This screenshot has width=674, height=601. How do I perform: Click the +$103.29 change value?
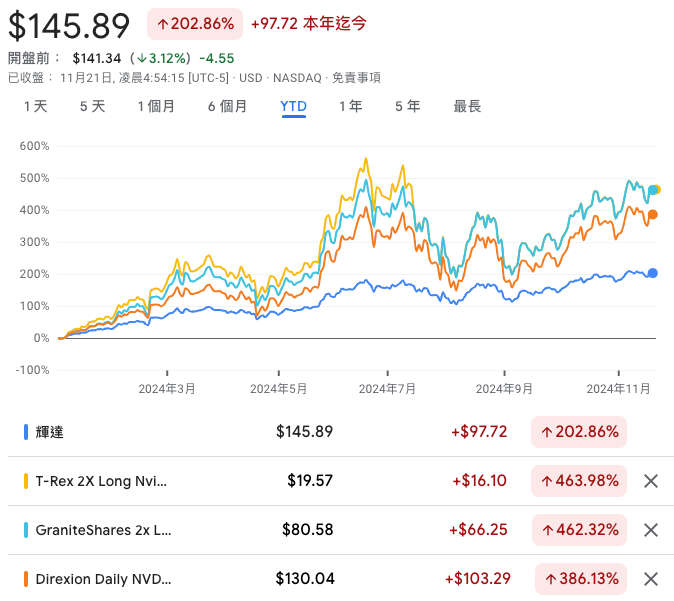point(478,579)
